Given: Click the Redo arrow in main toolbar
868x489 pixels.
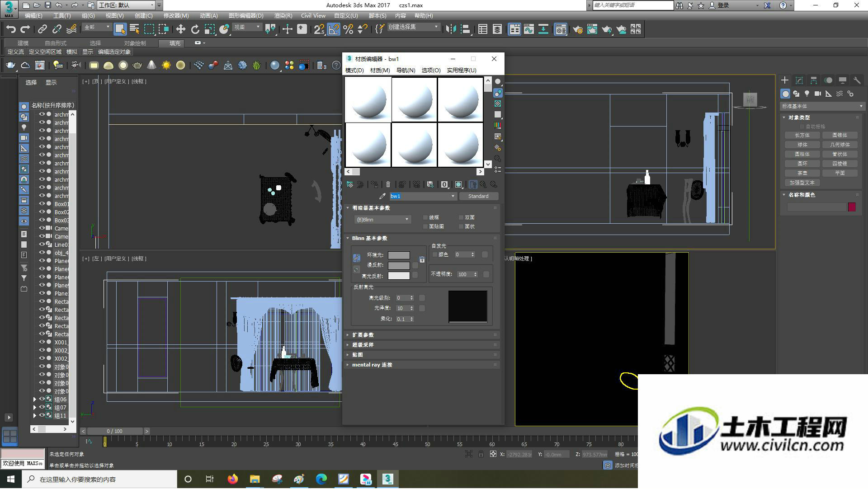Looking at the screenshot, I should 25,29.
